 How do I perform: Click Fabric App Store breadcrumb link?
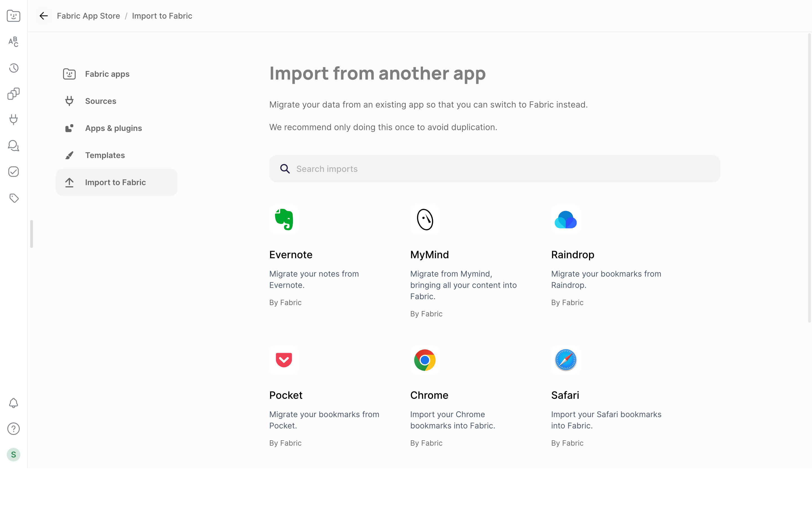(89, 16)
